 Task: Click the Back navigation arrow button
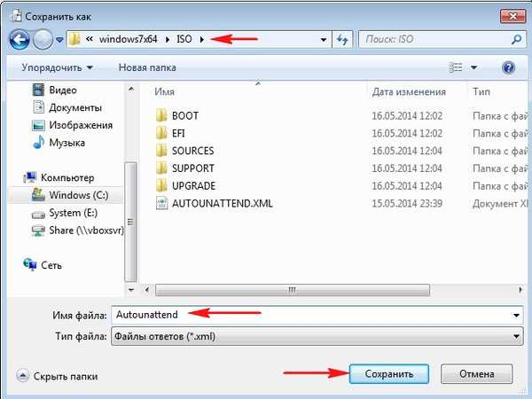(20, 39)
